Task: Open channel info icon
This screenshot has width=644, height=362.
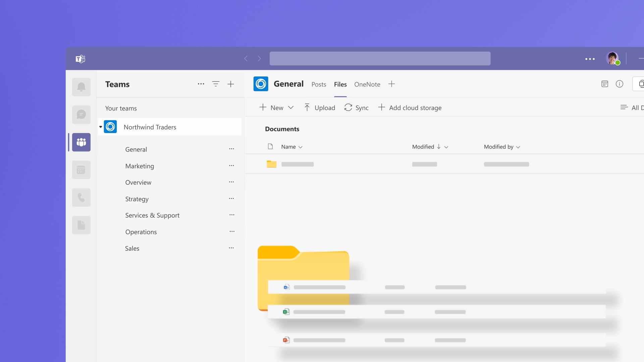Action: click(620, 84)
